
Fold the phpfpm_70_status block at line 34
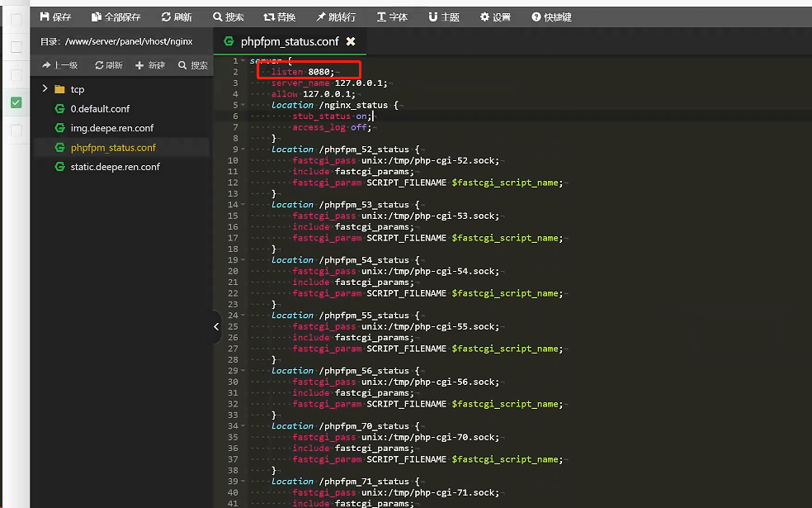point(243,426)
